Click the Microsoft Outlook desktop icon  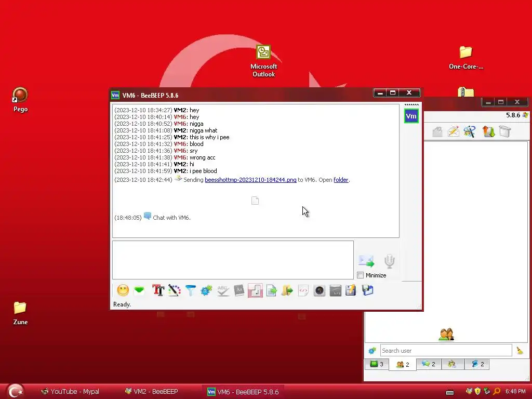[263, 61]
